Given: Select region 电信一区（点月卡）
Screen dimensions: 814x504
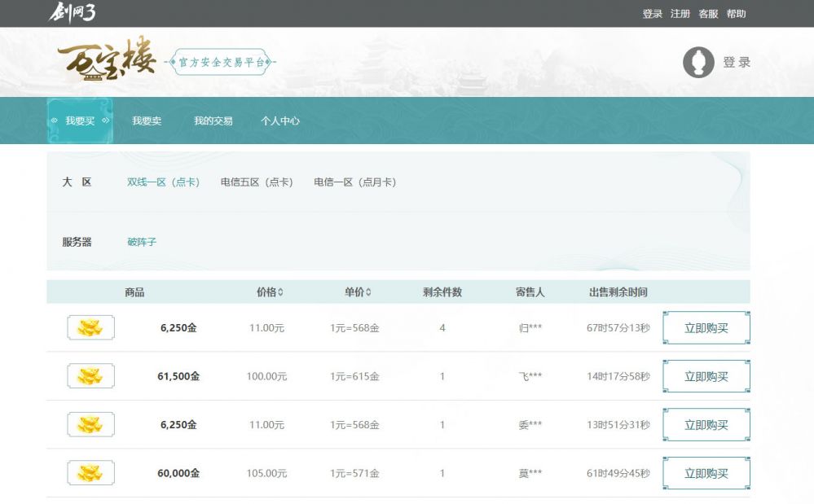Looking at the screenshot, I should [355, 182].
